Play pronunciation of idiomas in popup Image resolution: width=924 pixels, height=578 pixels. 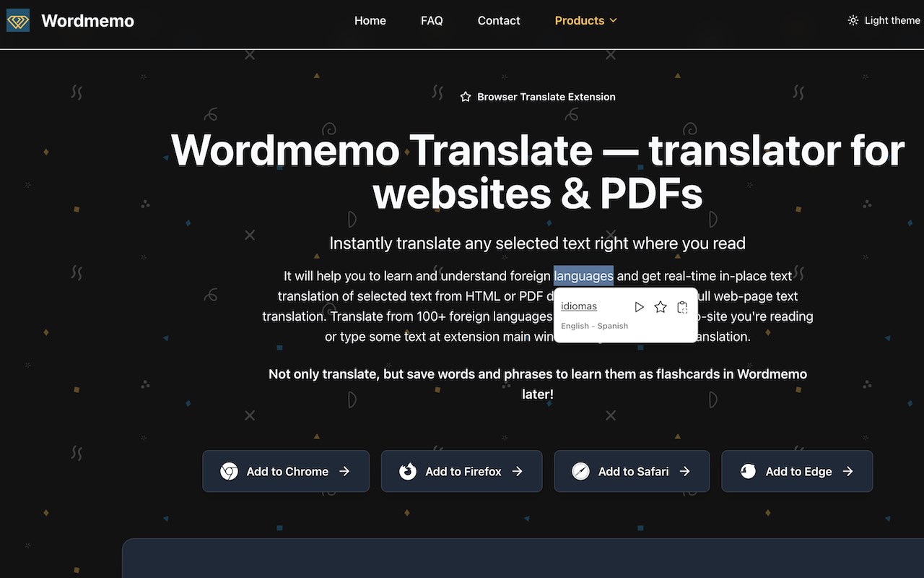click(x=639, y=307)
